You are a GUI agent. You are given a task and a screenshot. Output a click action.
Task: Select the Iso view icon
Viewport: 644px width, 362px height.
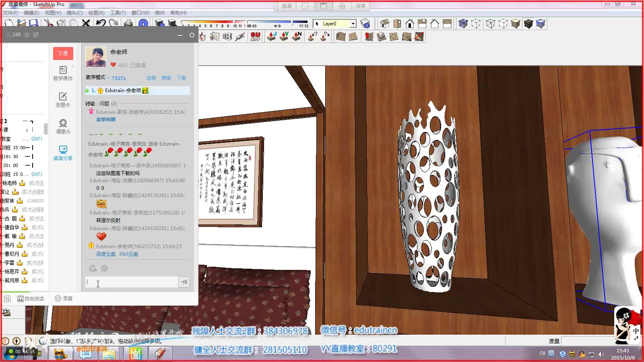coord(384,24)
